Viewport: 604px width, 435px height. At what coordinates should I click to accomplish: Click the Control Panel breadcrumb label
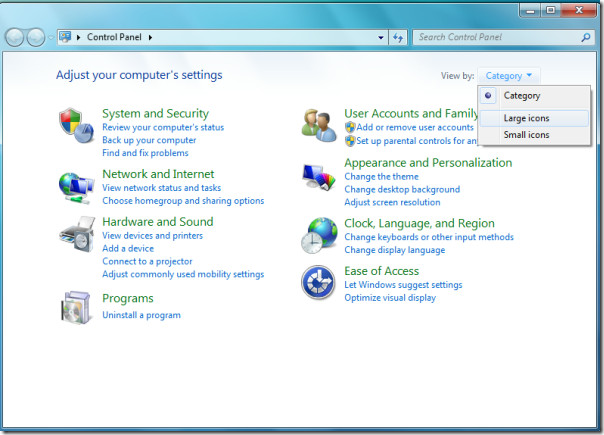[114, 37]
